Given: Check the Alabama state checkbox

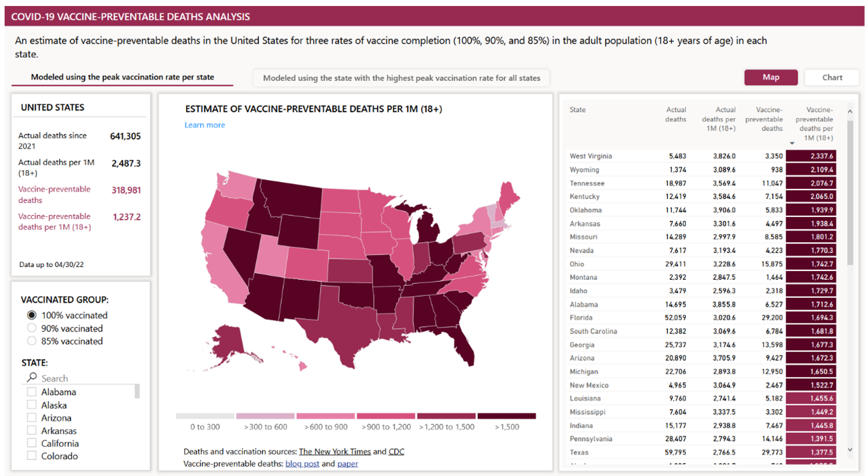Looking at the screenshot, I should point(31,392).
